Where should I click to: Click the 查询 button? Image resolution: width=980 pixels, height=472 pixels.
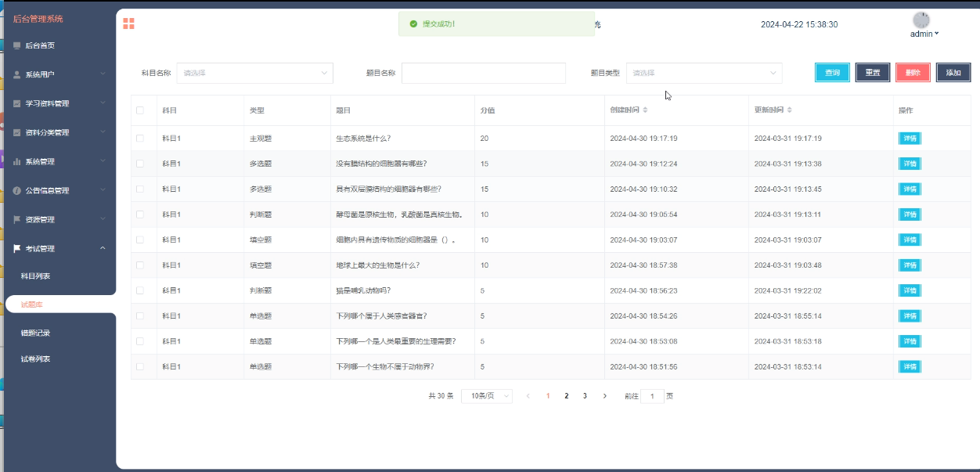[832, 73]
